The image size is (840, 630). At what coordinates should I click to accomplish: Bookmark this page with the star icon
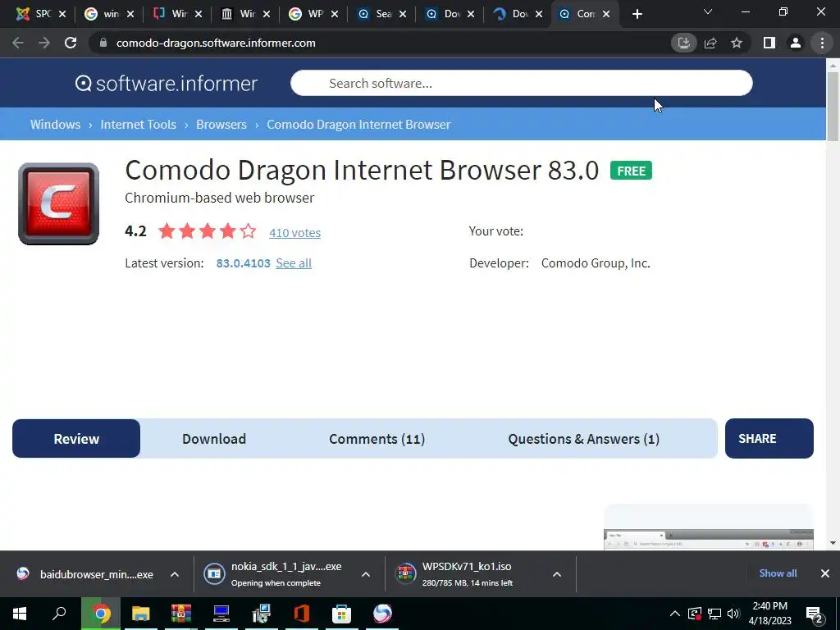[x=737, y=43]
